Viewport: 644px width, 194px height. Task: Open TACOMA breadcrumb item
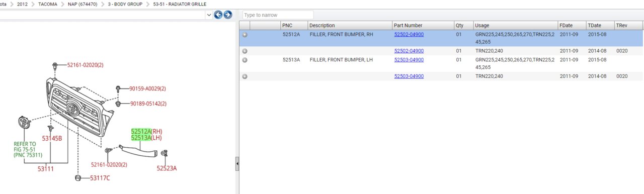click(x=48, y=4)
